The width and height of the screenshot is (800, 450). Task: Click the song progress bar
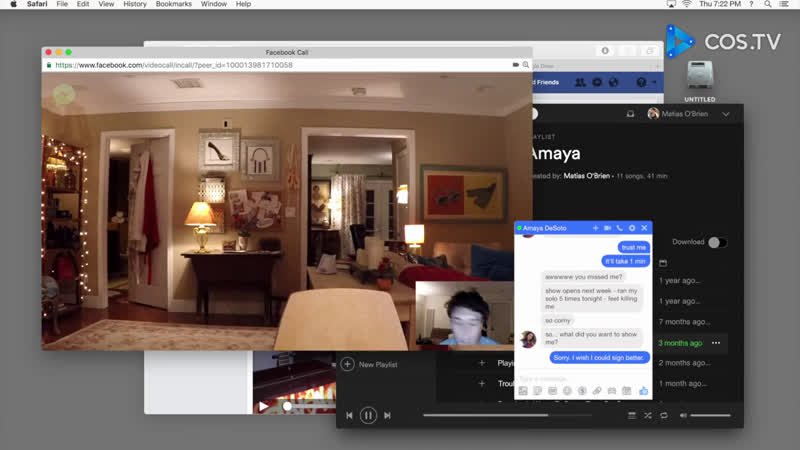507,415
